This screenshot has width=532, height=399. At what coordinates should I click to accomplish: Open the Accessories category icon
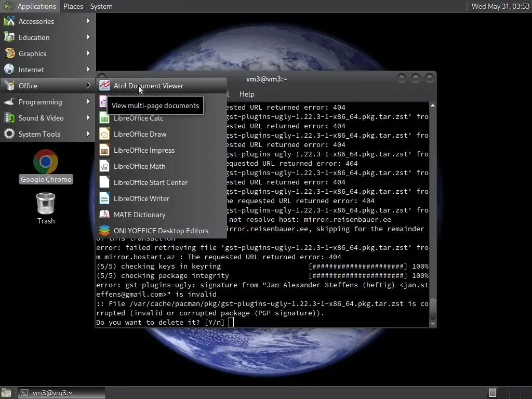pyautogui.click(x=9, y=21)
